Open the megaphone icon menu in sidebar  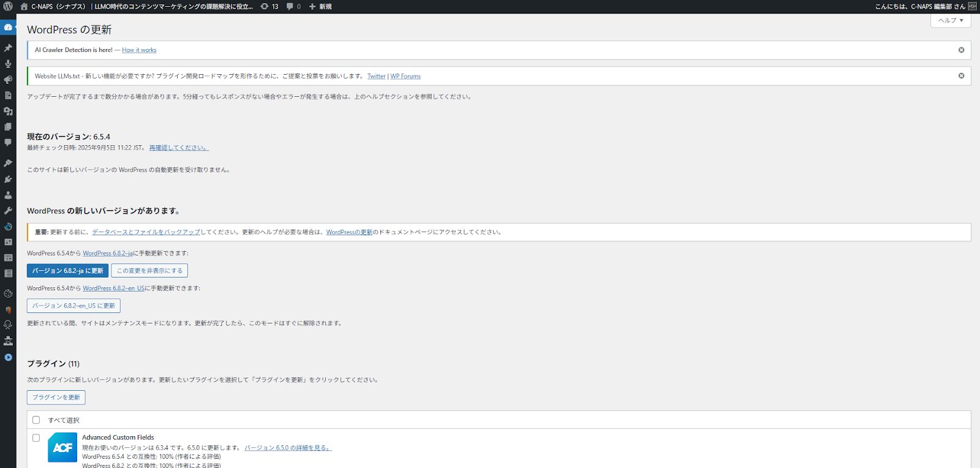(x=8, y=80)
